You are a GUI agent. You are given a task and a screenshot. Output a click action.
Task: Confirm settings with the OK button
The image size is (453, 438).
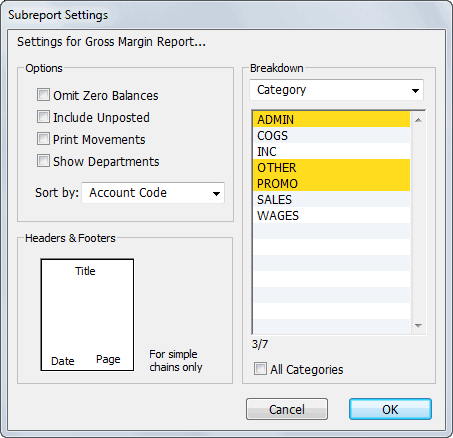point(390,409)
